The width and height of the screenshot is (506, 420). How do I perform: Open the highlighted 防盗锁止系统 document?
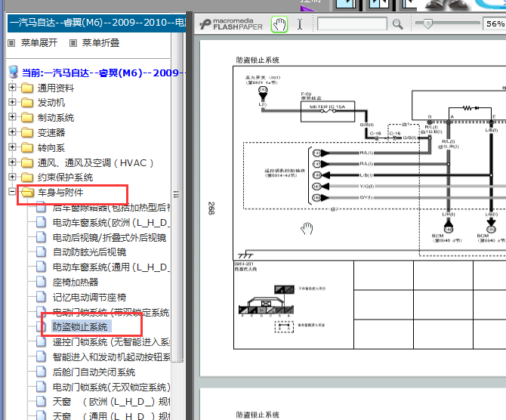[82, 326]
